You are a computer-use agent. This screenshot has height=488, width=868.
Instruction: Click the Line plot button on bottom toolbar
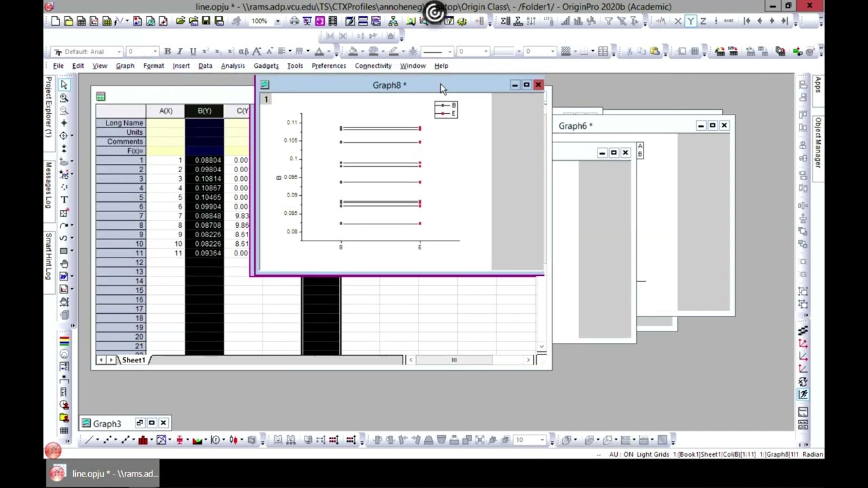[89, 440]
